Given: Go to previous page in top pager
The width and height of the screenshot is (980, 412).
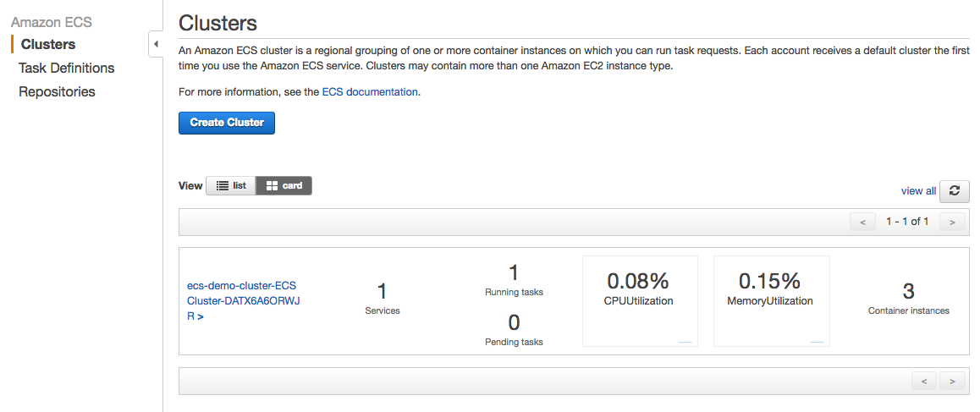Looking at the screenshot, I should tap(862, 222).
